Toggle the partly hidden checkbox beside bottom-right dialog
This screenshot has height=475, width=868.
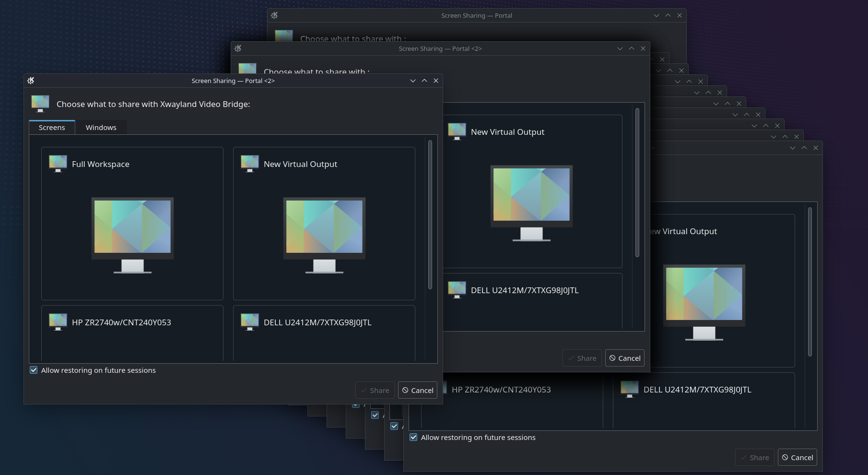click(394, 426)
